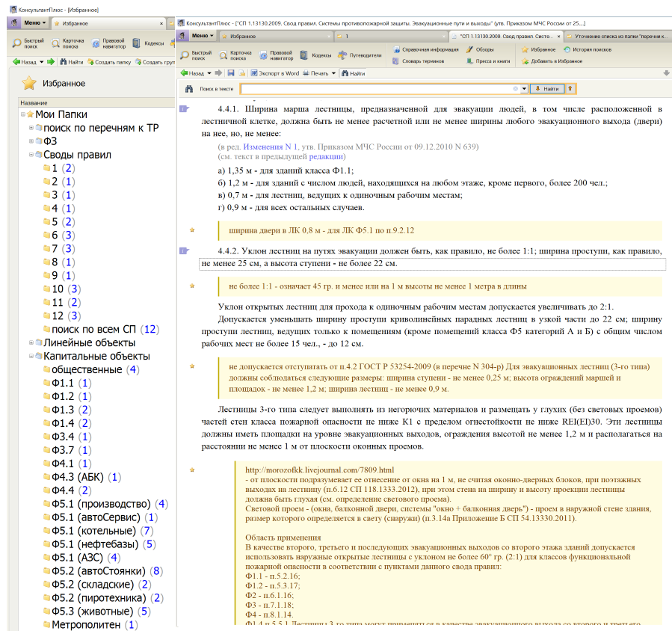Expand 'поиск по перечням к ТР' folder

click(x=31, y=128)
